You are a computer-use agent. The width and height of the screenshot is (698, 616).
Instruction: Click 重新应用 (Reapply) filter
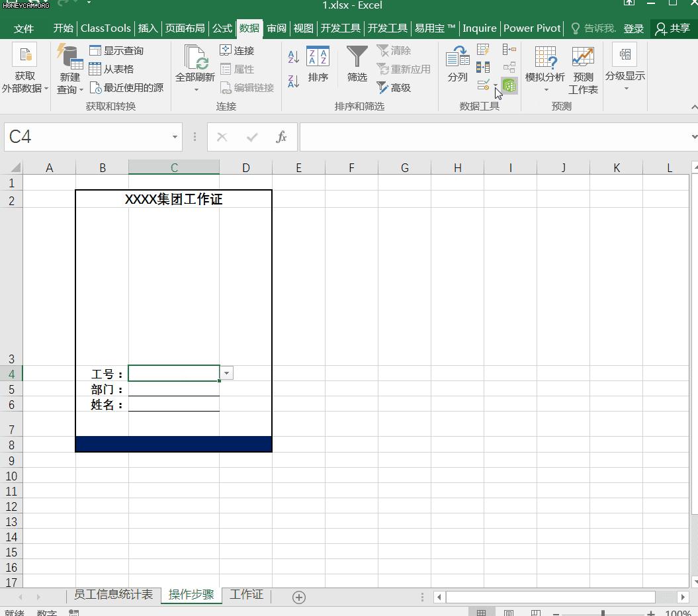404,69
